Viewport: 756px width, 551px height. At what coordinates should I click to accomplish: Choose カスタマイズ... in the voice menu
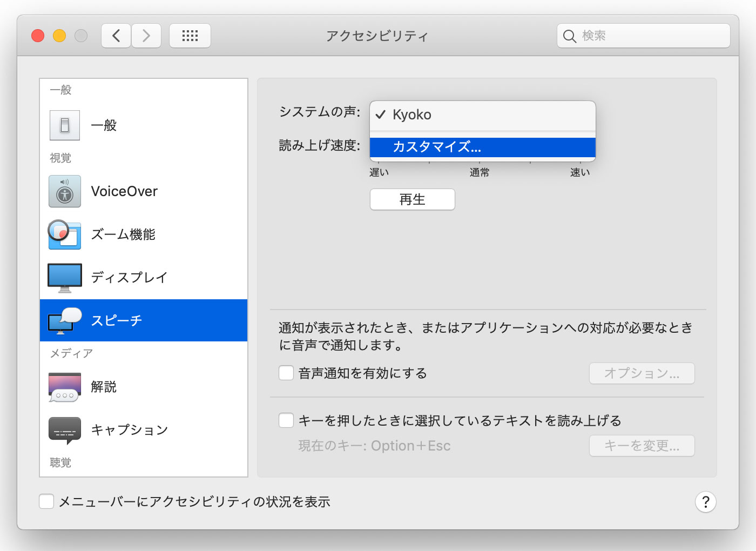[x=483, y=147]
